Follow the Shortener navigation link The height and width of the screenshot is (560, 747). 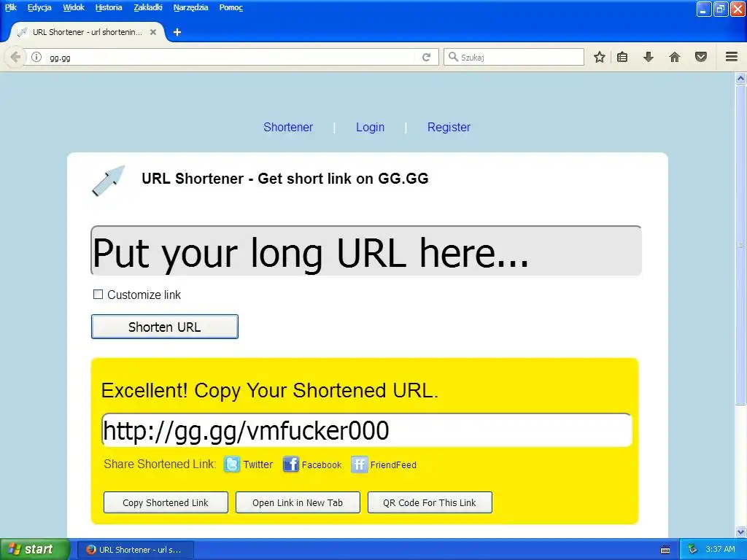[x=288, y=127]
